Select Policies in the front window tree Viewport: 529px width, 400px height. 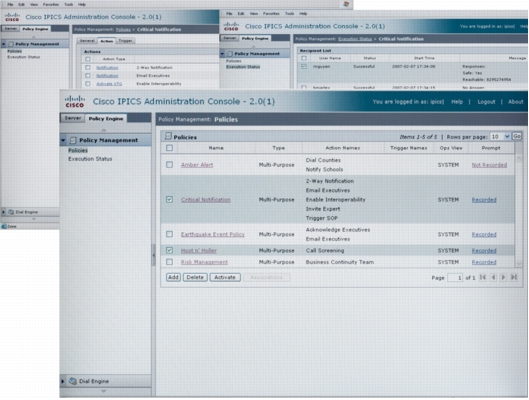tap(78, 150)
